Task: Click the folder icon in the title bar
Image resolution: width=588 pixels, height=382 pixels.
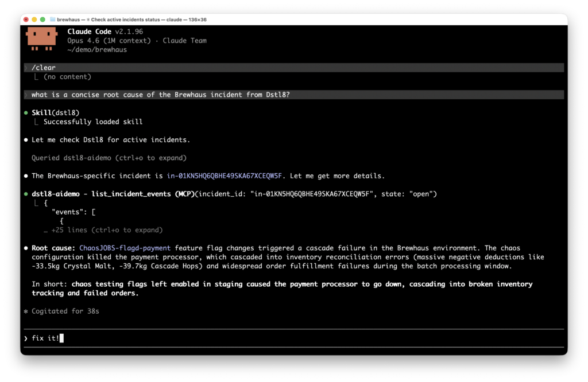Action: point(53,20)
